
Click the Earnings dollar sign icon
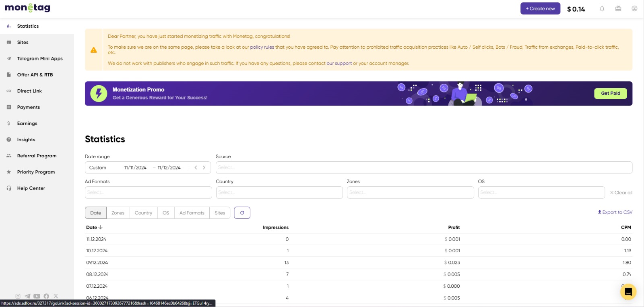coord(9,124)
